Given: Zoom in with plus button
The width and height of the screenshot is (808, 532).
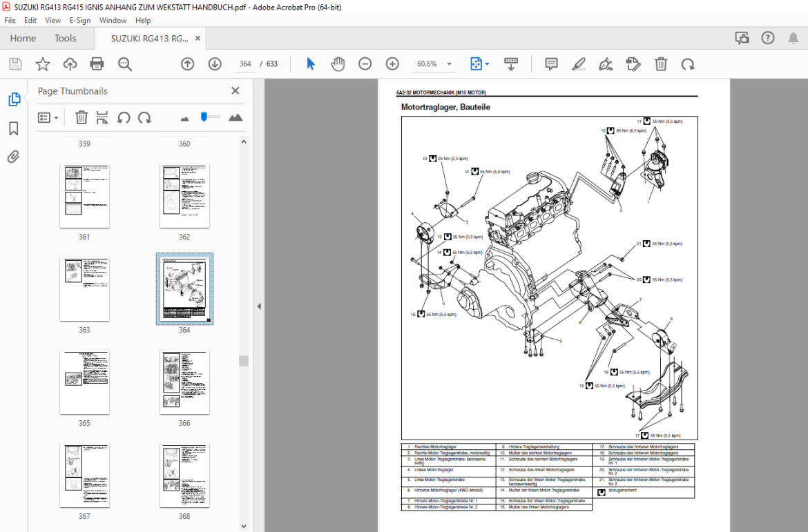Looking at the screenshot, I should (392, 64).
